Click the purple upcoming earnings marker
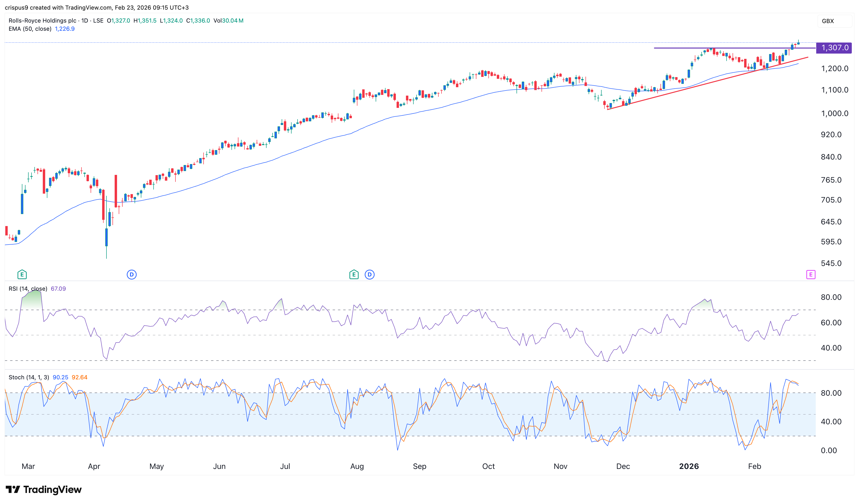 point(811,274)
